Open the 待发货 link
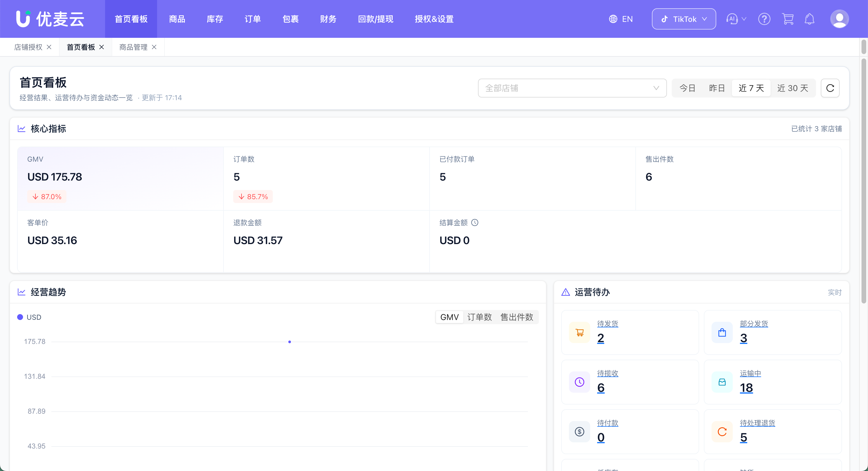The image size is (868, 471). [x=608, y=324]
